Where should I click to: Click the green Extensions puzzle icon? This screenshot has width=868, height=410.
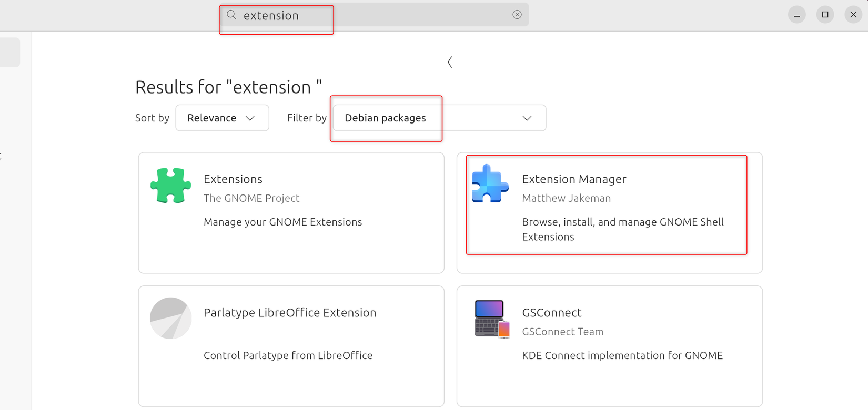click(x=170, y=185)
